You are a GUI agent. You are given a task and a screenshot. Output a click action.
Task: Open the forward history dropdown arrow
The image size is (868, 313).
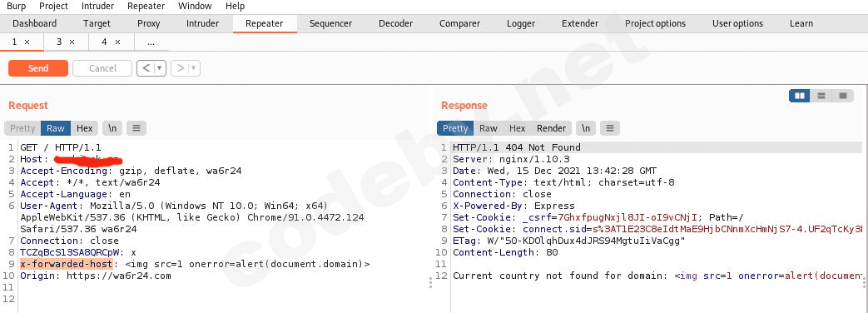194,68
